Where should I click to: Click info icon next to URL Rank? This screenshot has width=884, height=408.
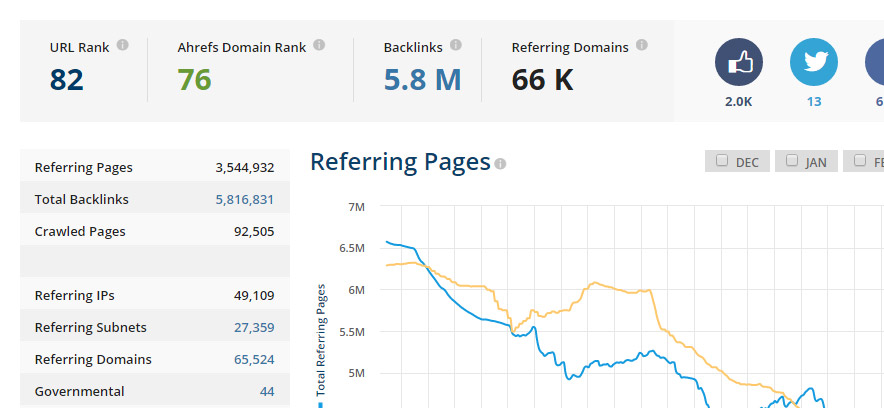coord(122,45)
